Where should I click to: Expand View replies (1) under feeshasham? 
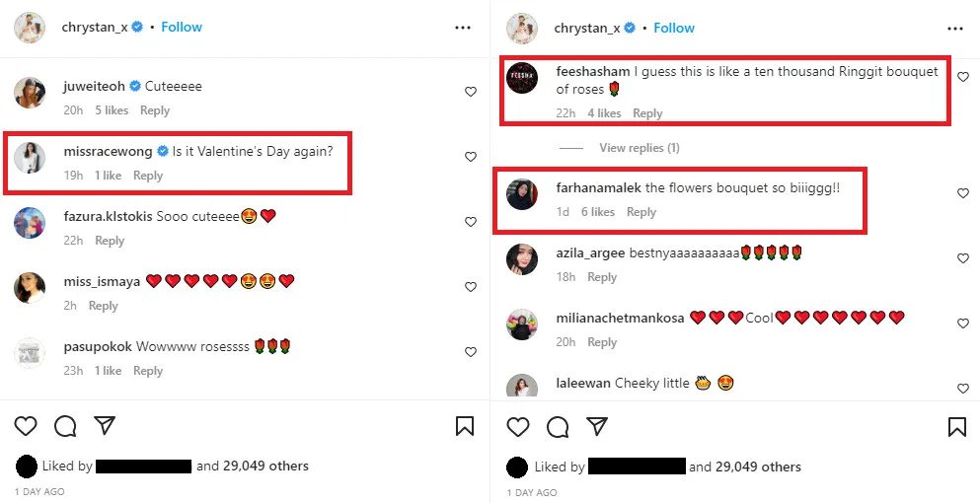[640, 148]
